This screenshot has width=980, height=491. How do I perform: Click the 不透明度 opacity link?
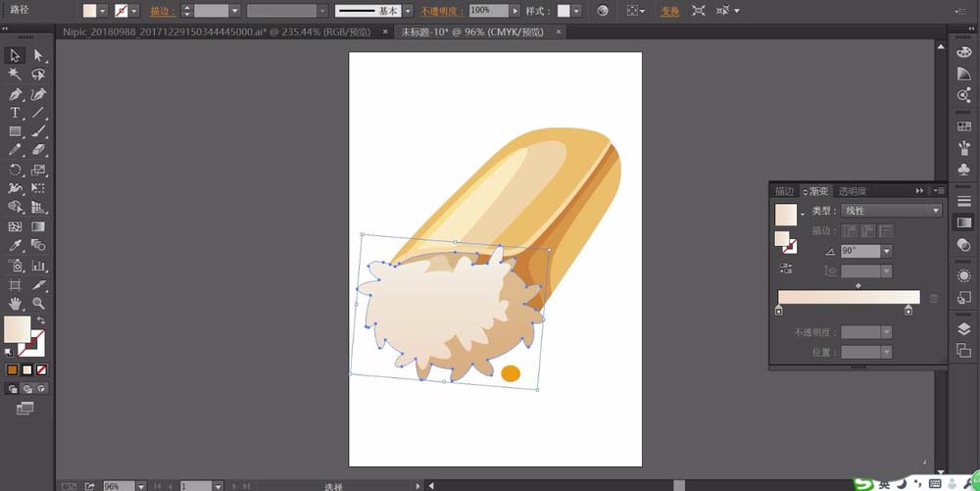[441, 11]
